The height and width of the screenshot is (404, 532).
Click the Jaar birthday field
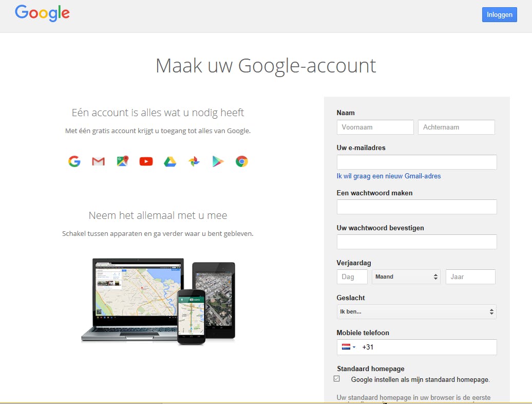click(470, 277)
